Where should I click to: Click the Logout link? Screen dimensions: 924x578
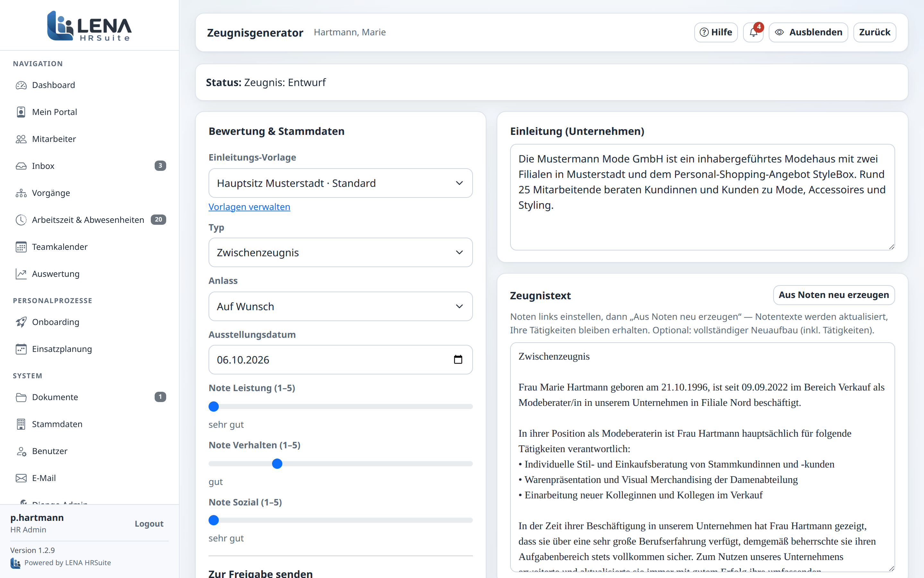149,524
